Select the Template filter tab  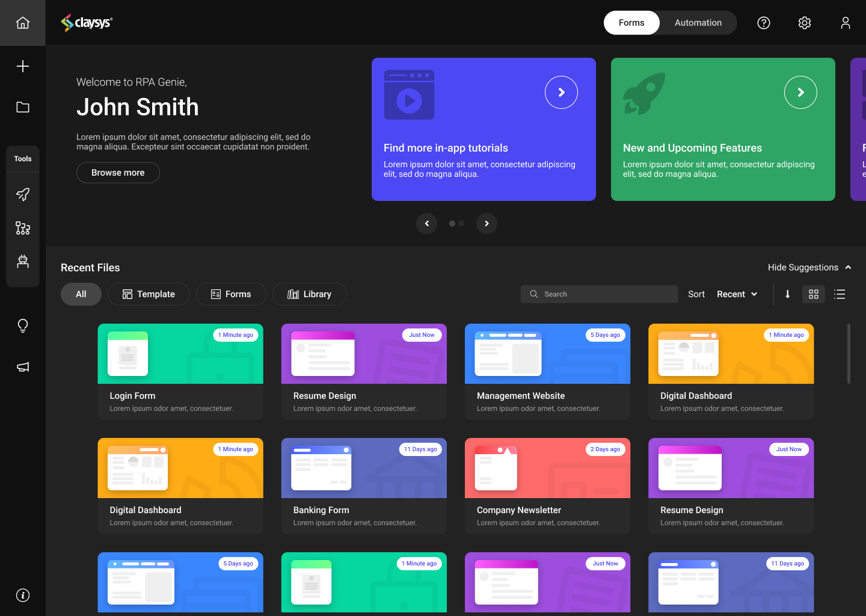(x=149, y=294)
